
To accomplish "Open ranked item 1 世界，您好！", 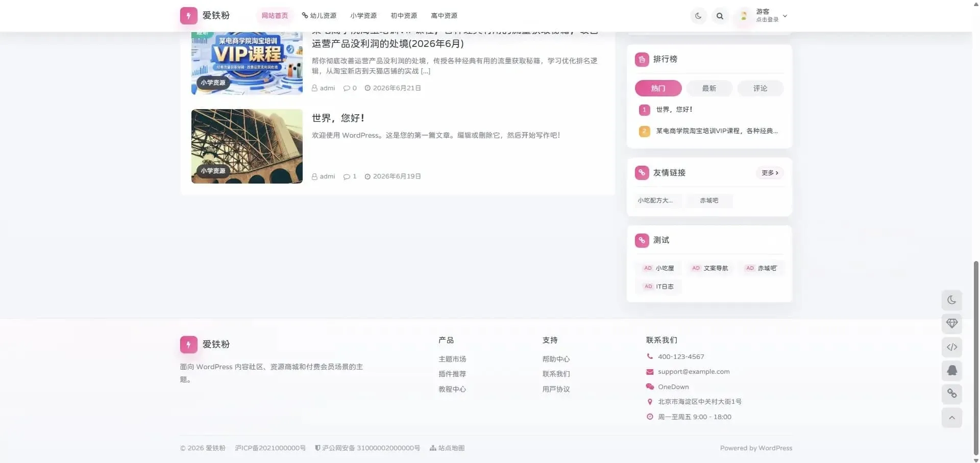I will pos(674,109).
